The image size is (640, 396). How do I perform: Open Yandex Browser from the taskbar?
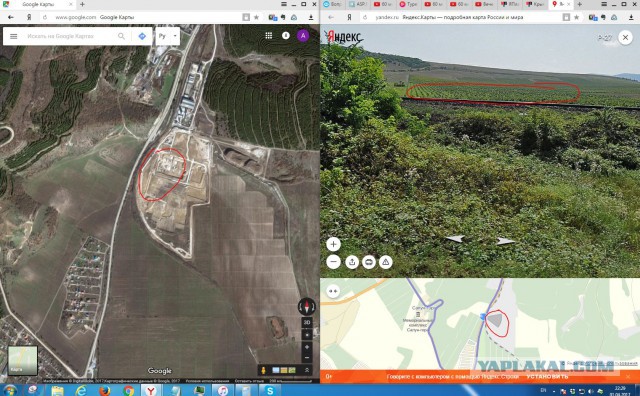pos(151,390)
